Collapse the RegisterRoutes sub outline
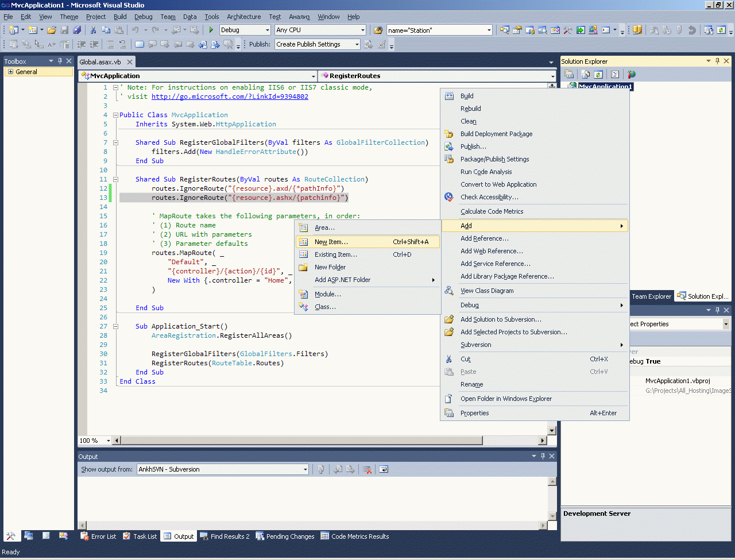Screen dimensions: 735x560 point(115,179)
